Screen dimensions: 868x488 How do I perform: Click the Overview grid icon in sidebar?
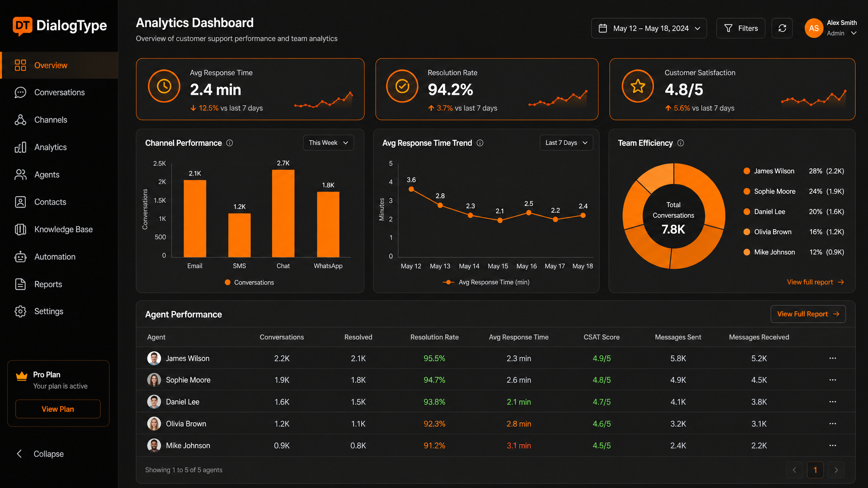coord(20,65)
